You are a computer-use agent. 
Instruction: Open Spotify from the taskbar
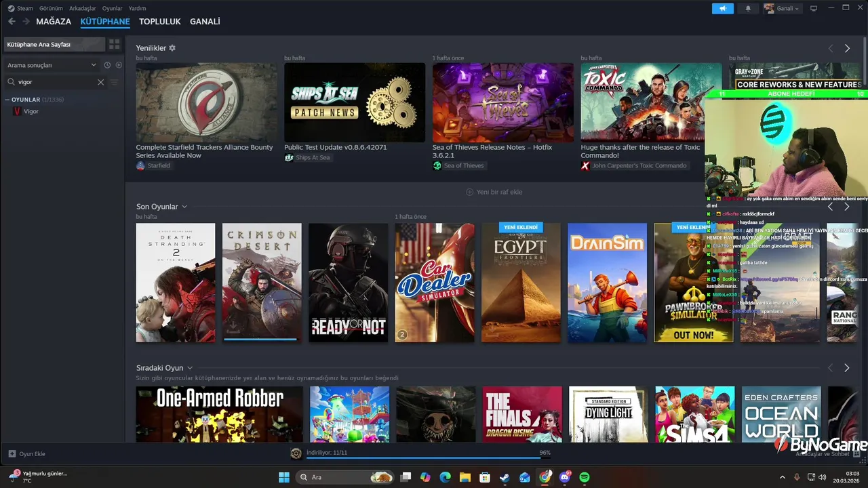[x=585, y=477]
